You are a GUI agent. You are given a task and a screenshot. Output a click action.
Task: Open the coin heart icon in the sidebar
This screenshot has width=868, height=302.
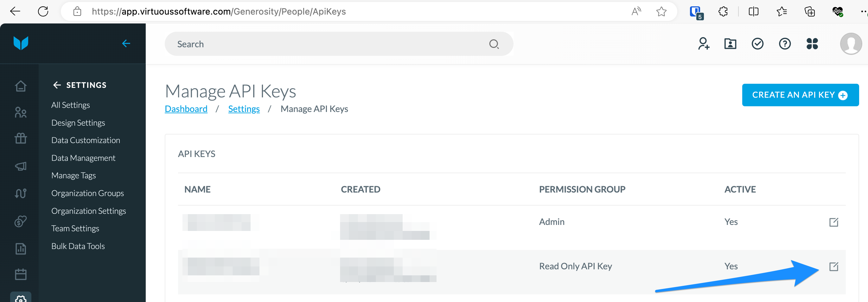click(x=21, y=221)
